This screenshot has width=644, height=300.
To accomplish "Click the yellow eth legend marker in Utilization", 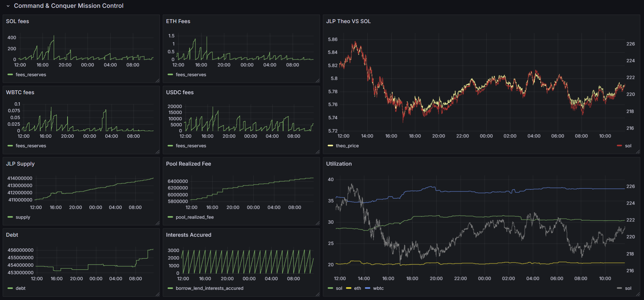I will coord(348,288).
